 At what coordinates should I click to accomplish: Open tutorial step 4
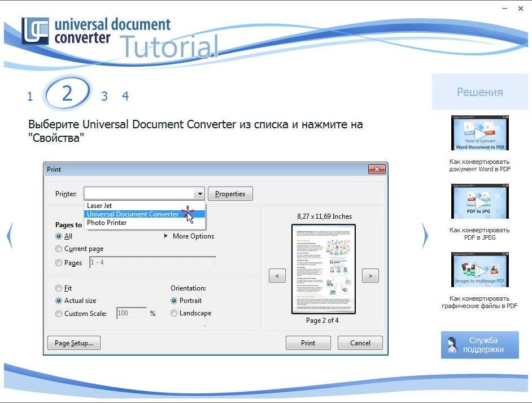pyautogui.click(x=125, y=96)
